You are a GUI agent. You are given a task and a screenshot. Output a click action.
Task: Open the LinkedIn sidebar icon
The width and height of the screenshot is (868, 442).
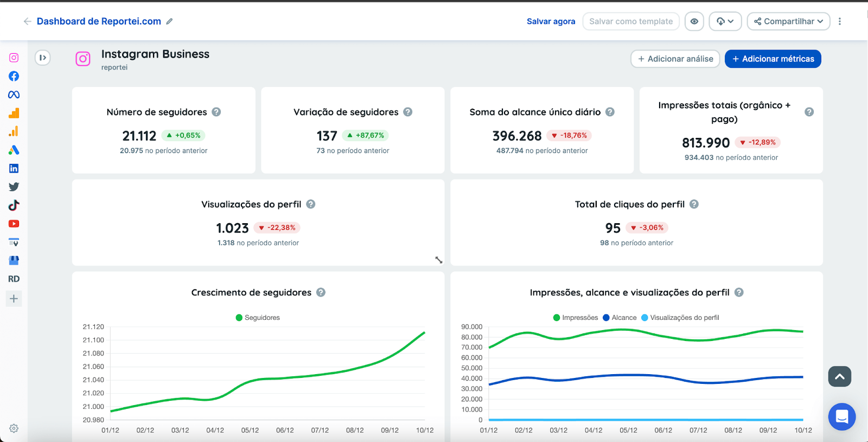pos(14,168)
